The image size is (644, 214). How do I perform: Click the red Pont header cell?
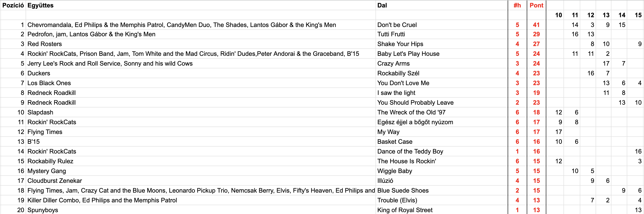[x=536, y=5]
